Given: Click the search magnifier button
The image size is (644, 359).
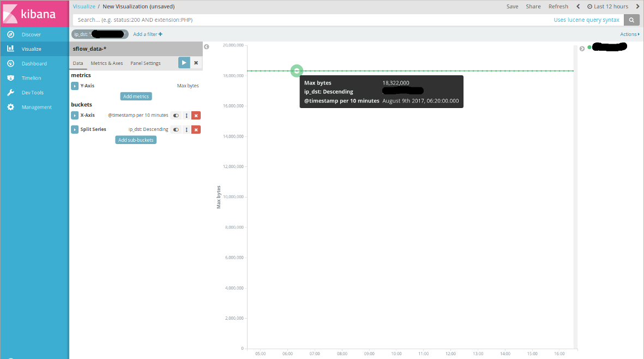Looking at the screenshot, I should (x=631, y=20).
